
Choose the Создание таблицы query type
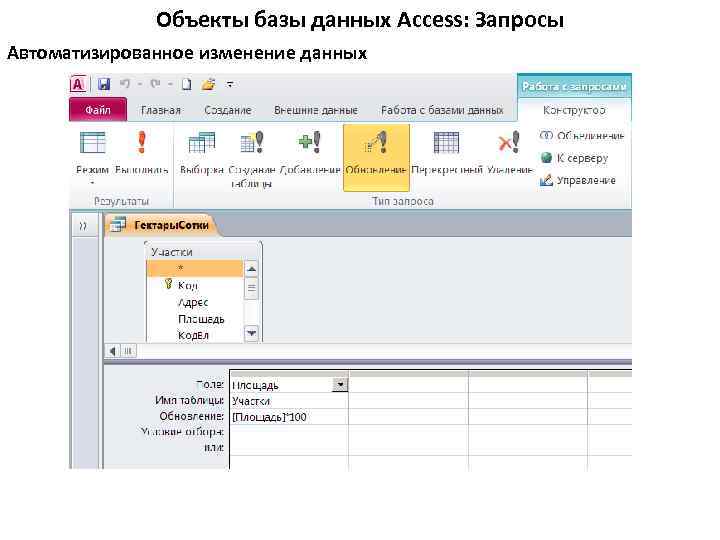(252, 158)
